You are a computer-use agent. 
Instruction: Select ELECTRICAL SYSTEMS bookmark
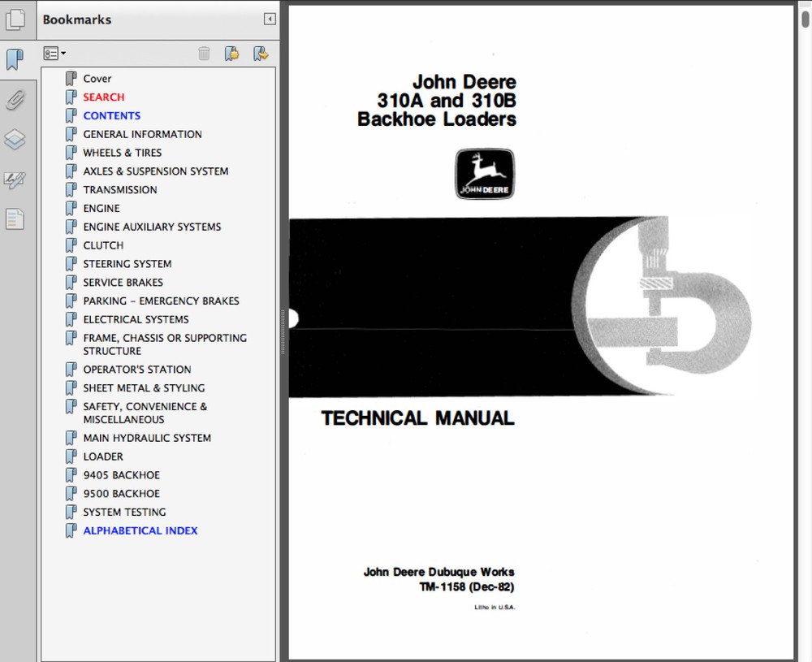tap(136, 319)
